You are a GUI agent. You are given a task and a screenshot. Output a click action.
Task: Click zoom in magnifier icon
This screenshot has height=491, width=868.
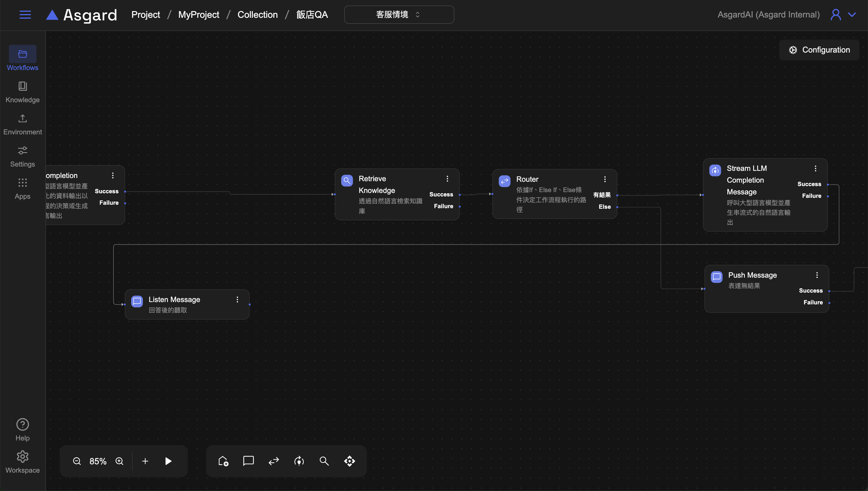[119, 461]
